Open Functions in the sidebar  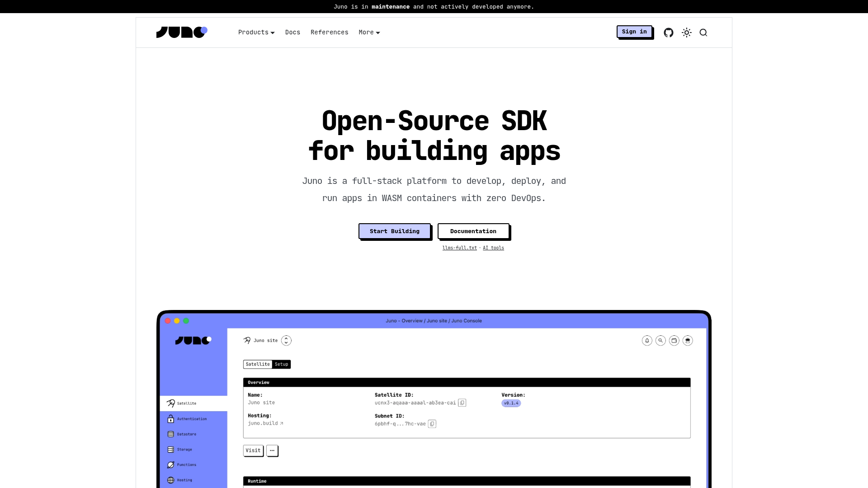193,465
